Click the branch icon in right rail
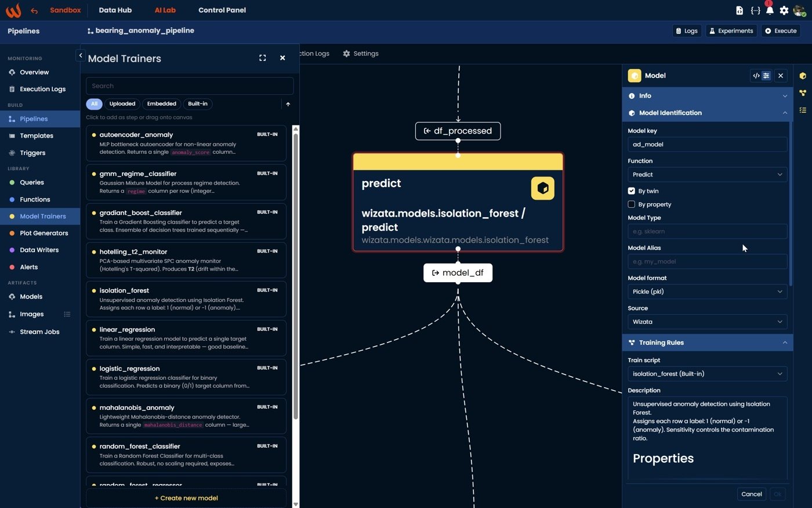Viewport: 812px width, 508px height. [803, 93]
